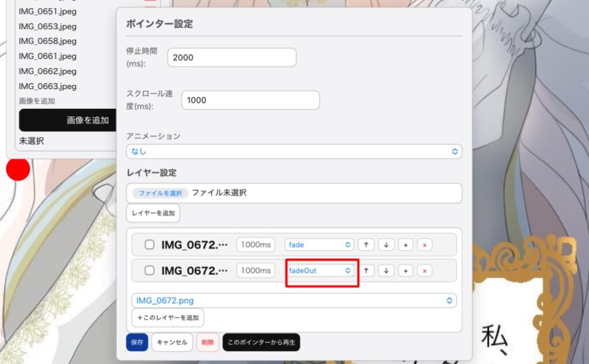Screen dimensions: 589x364
Task: Click the +このレイヤーを追加 button
Action: [168, 318]
